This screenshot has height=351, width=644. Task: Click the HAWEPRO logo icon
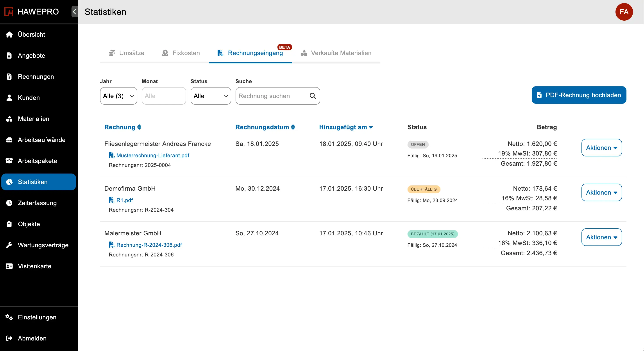(x=9, y=12)
